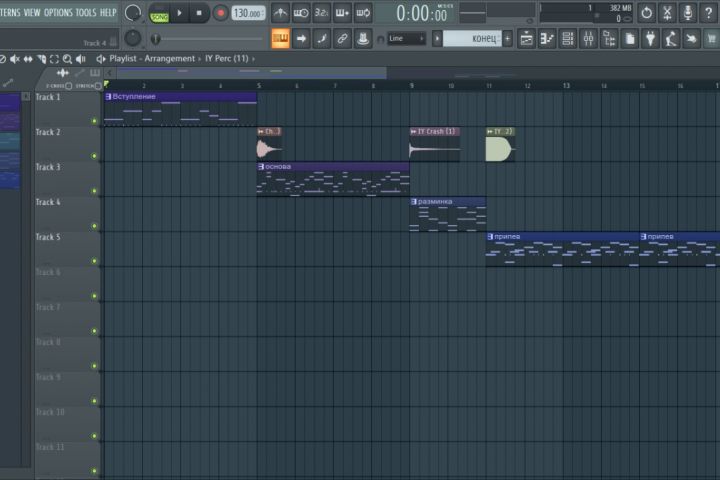720x480 pixels.
Task: Select the zoom magnifier tool
Action: click(x=68, y=59)
